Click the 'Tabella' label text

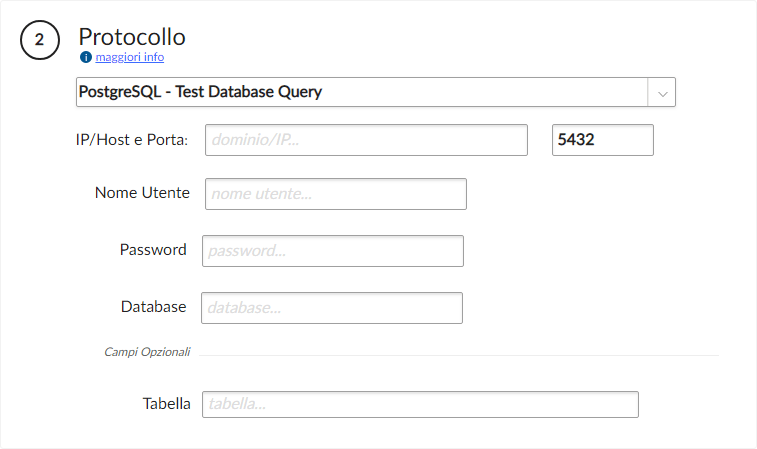pyautogui.click(x=166, y=404)
